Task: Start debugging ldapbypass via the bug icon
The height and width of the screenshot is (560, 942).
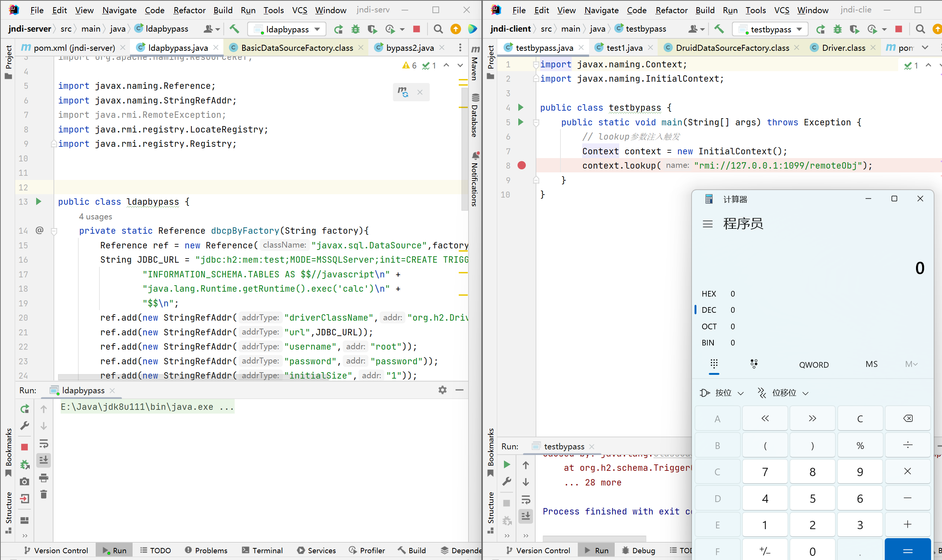Action: [355, 29]
